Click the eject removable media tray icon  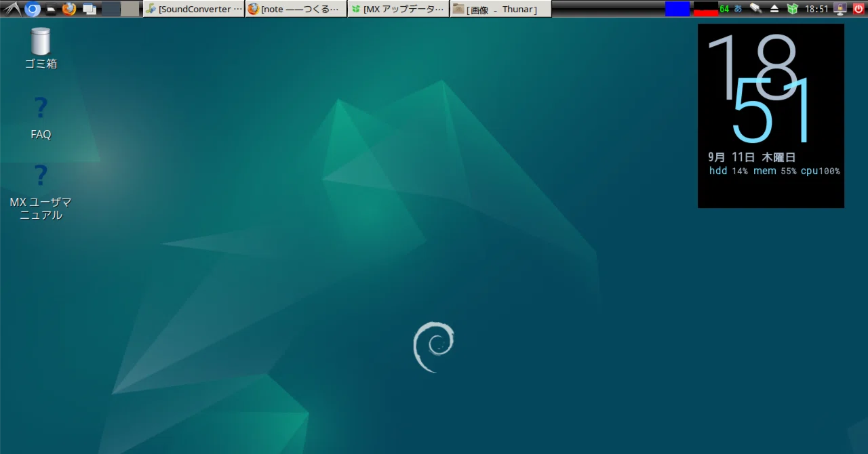(774, 9)
